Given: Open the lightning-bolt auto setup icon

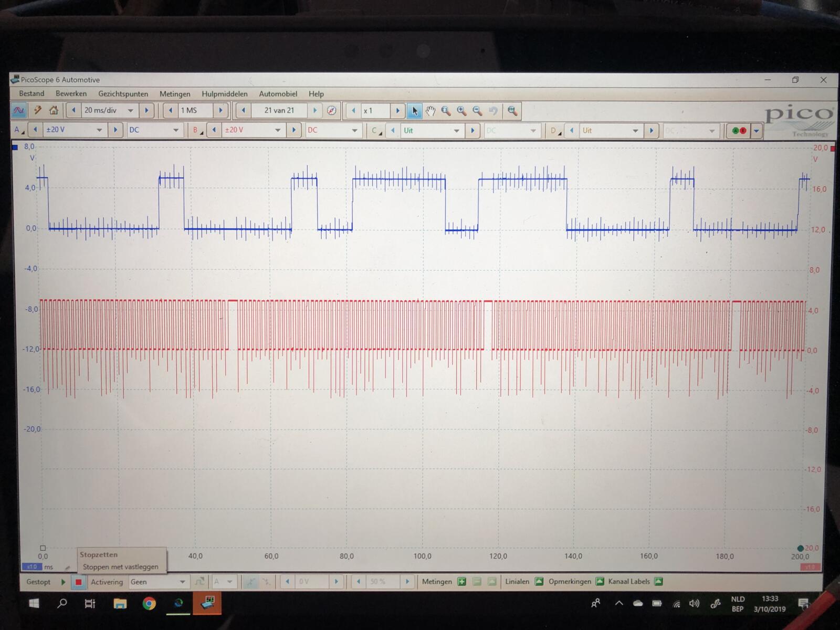Looking at the screenshot, I should click(38, 110).
